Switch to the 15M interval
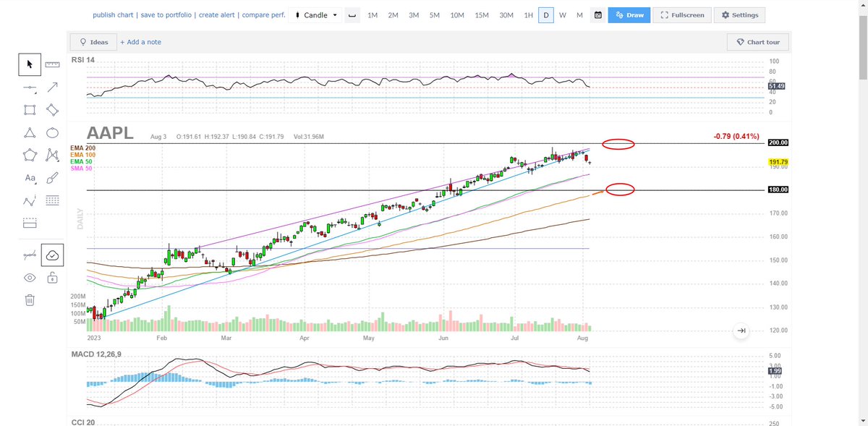Screen dimensions: 868x426 click(482, 15)
